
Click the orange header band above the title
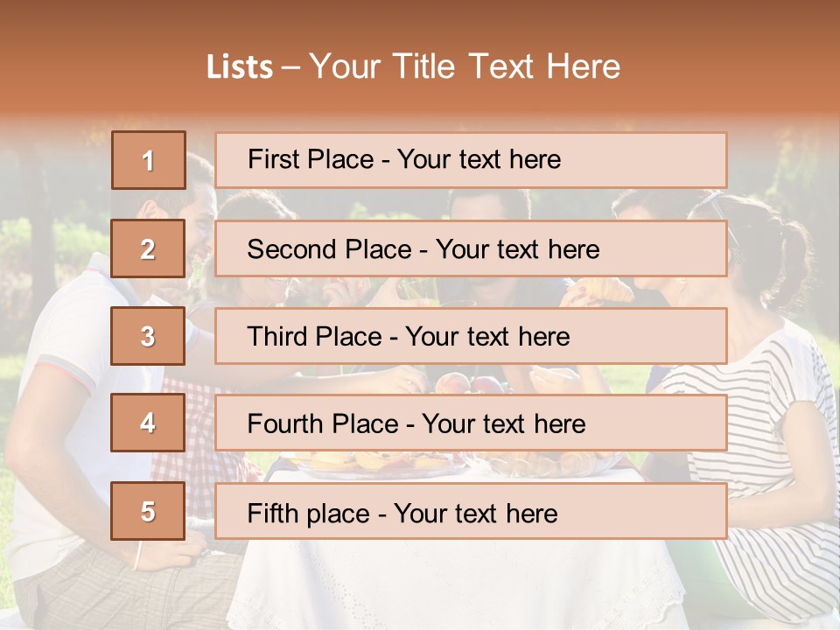coord(420,22)
